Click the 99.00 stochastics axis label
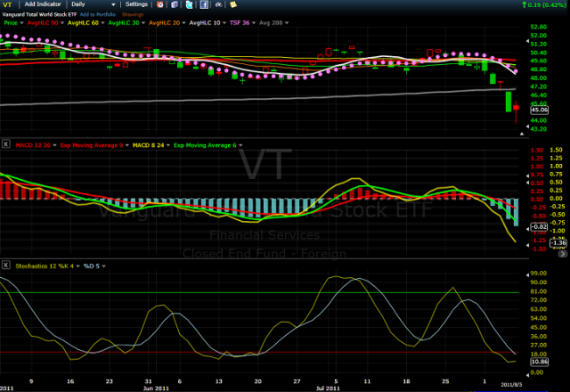This screenshot has height=392, width=570. 538,274
